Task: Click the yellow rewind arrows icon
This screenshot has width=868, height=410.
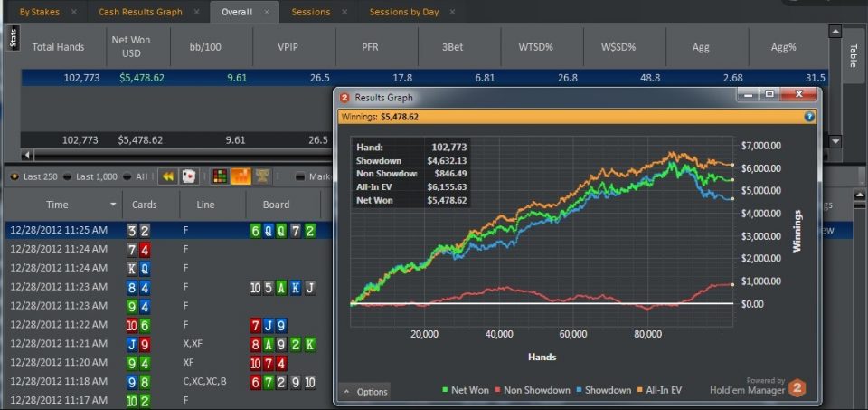Action: pyautogui.click(x=167, y=176)
